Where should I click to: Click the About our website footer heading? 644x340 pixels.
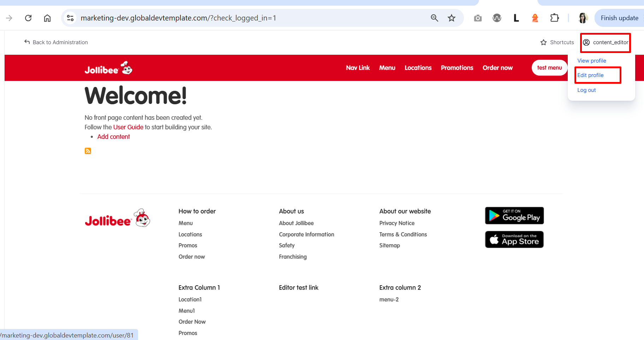405,211
